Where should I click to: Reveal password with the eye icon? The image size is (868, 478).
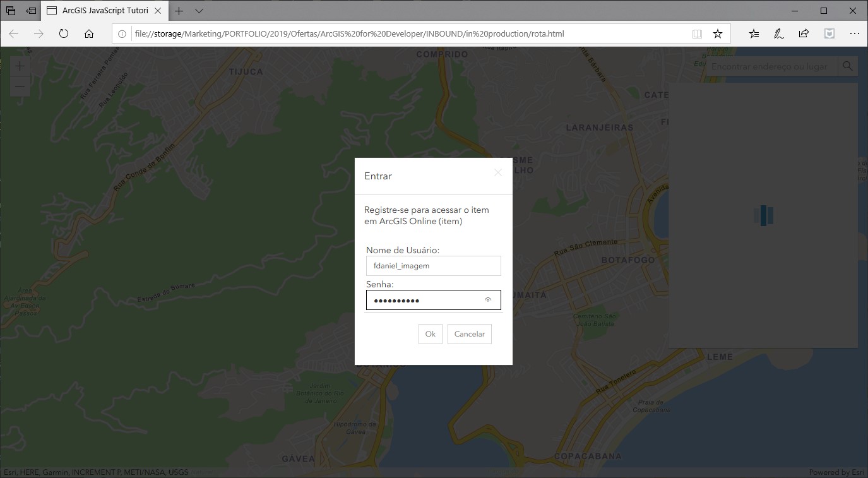tap(488, 301)
